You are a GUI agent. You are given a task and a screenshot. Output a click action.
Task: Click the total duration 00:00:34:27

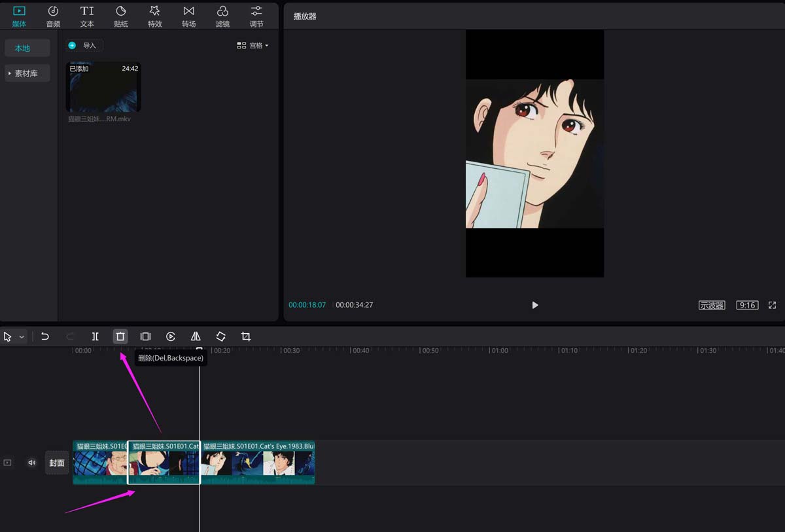[355, 305]
